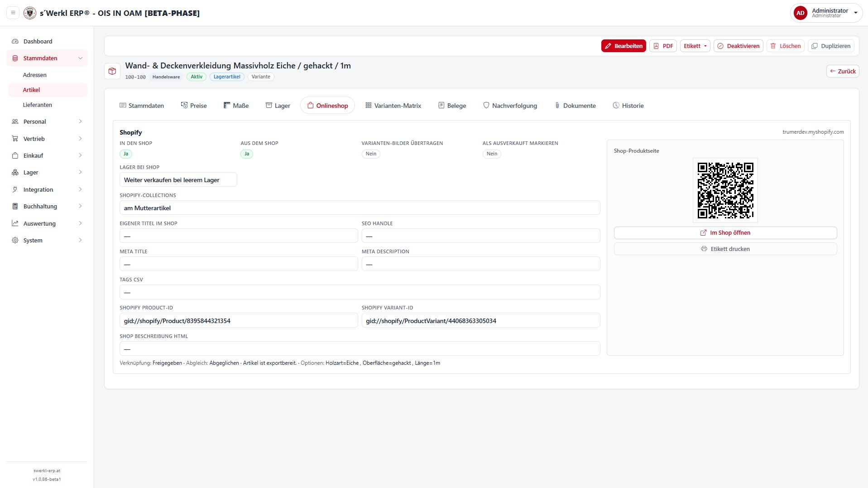868x488 pixels.
Task: Click the shop product QR code
Action: pyautogui.click(x=725, y=190)
